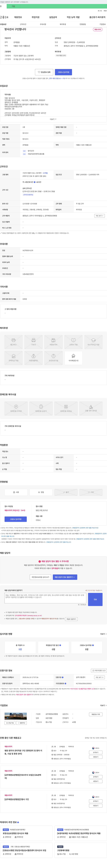Click the 고용24 logo

click(x=4, y=17)
